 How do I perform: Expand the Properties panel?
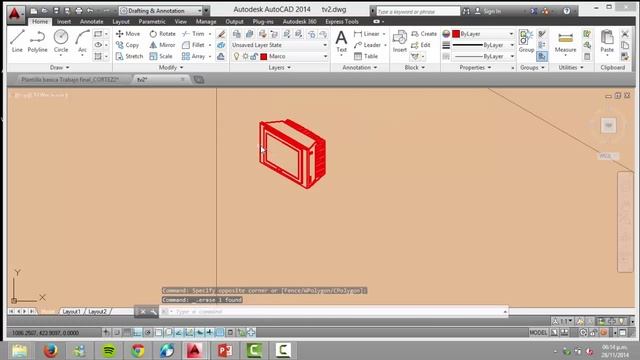[x=475, y=67]
